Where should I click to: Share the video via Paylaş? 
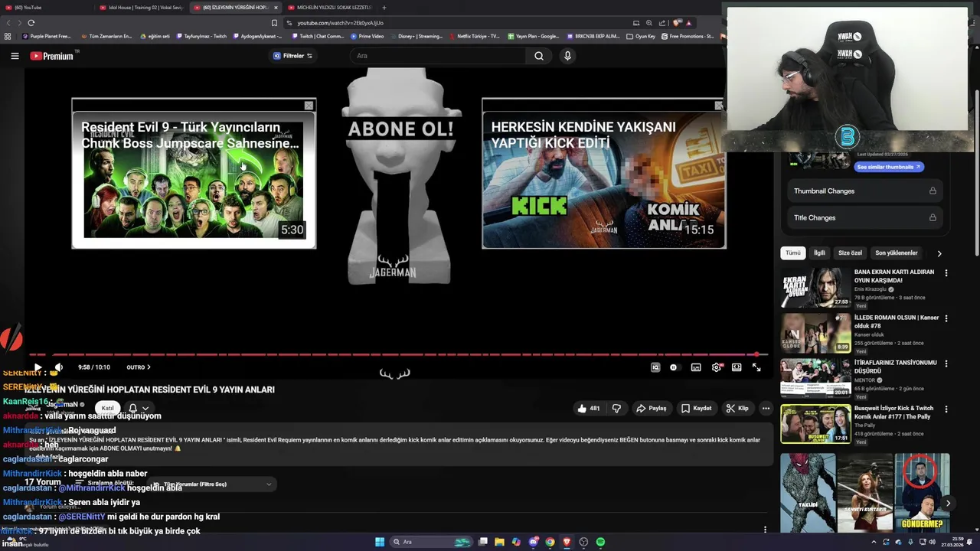pos(652,409)
